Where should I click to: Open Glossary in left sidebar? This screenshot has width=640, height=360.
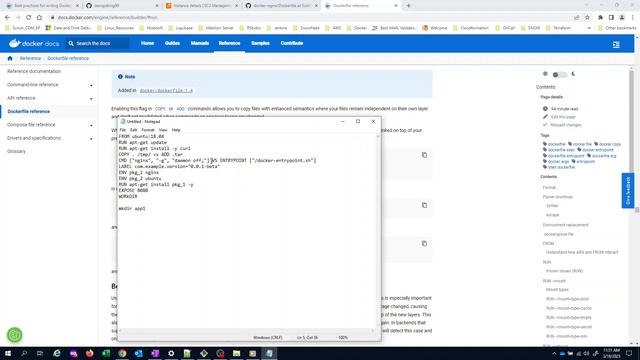16,151
